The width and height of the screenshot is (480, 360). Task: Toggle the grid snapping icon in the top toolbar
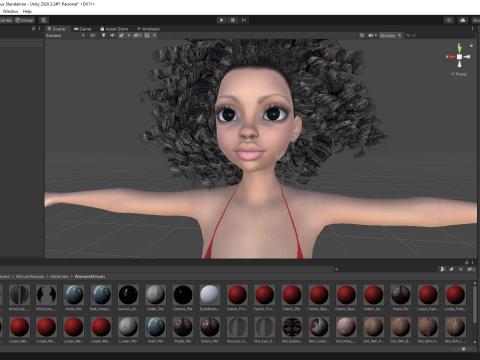point(44,20)
